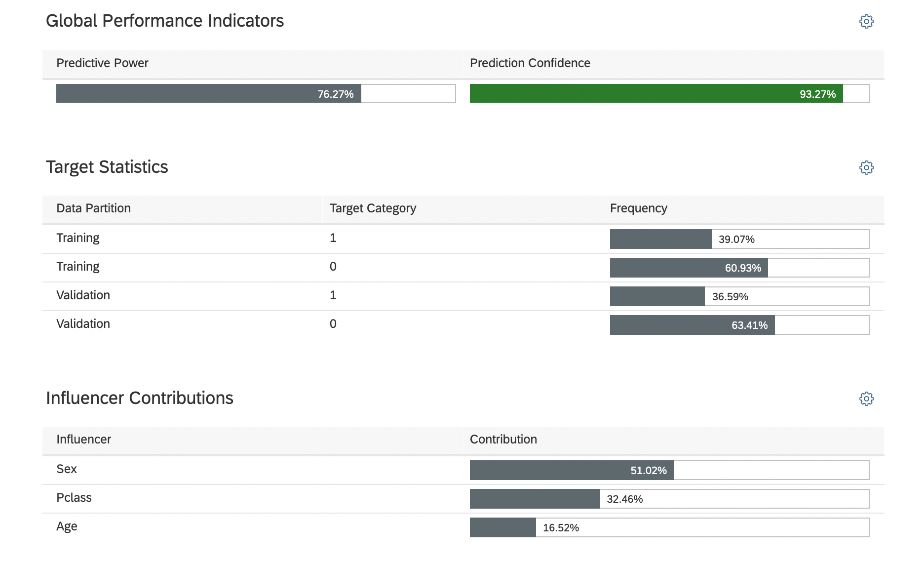Open Target Statistics settings gear
This screenshot has height=562, width=924.
pyautogui.click(x=866, y=167)
